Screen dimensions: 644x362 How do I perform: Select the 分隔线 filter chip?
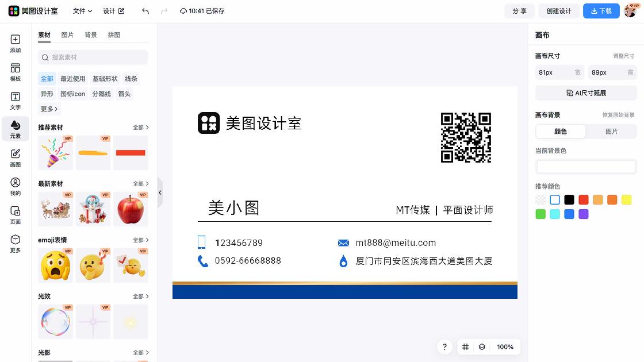coord(101,94)
